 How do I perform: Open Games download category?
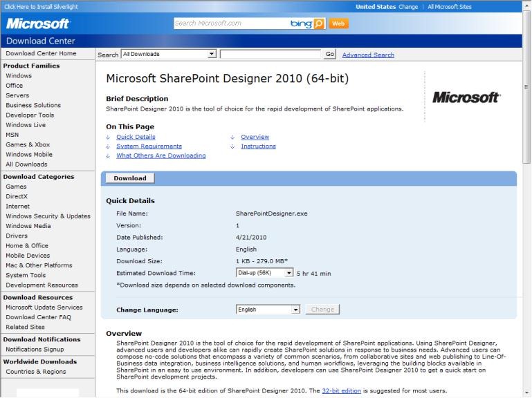[16, 187]
